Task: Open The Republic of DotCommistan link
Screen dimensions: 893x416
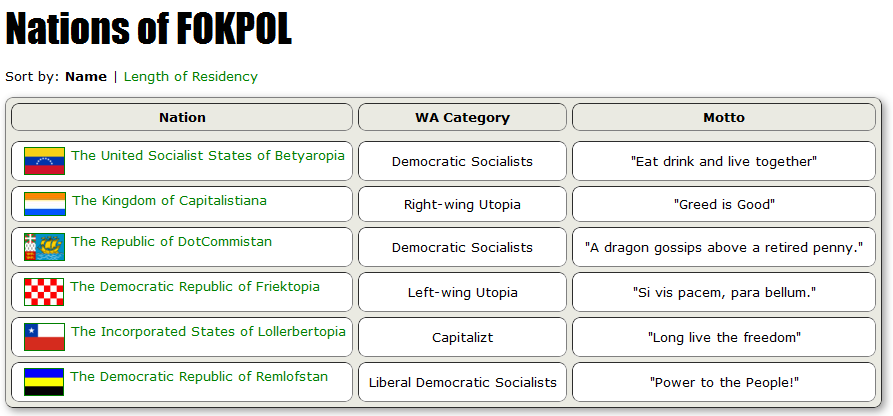Action: [x=171, y=242]
